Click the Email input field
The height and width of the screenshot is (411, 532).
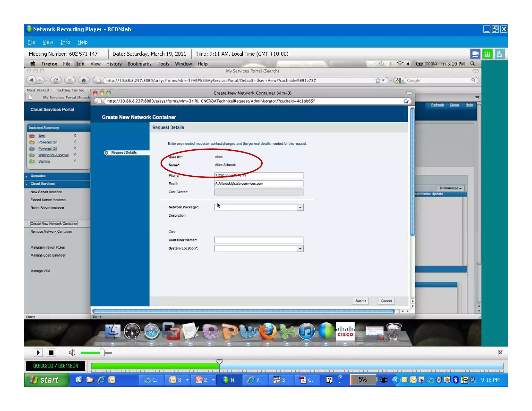coord(259,184)
